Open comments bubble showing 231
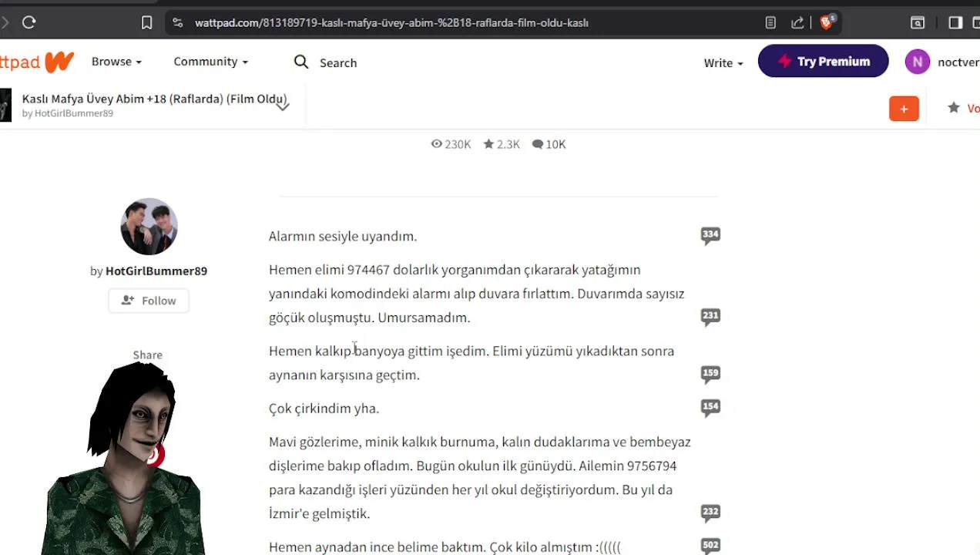Image resolution: width=980 pixels, height=555 pixels. (710, 317)
